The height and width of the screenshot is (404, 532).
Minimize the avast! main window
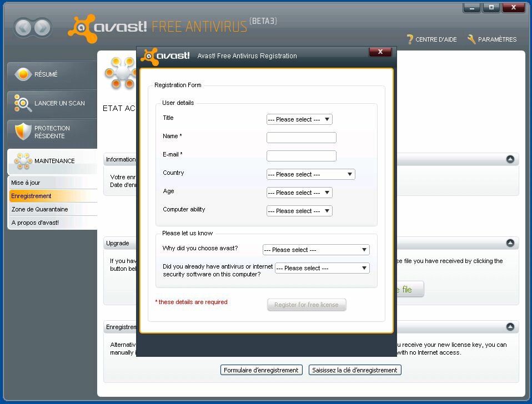(472, 8)
